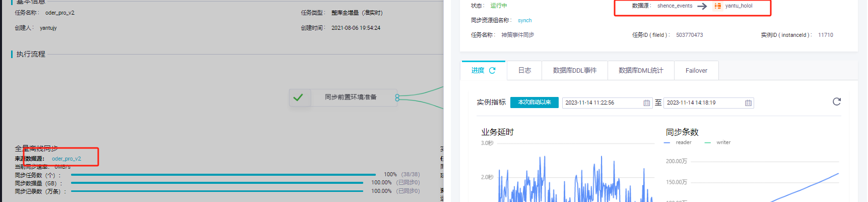
Task: Click instance ID value 11710
Action: point(826,35)
